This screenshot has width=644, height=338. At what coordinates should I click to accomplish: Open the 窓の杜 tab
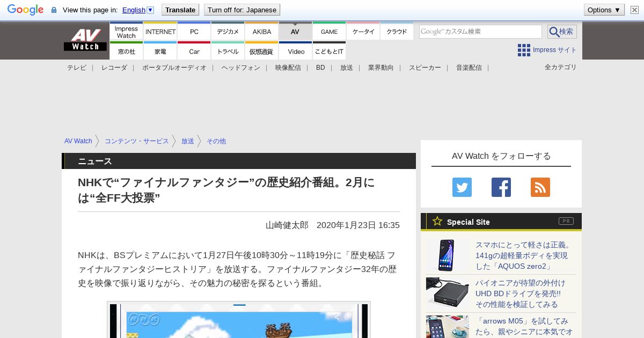126,51
